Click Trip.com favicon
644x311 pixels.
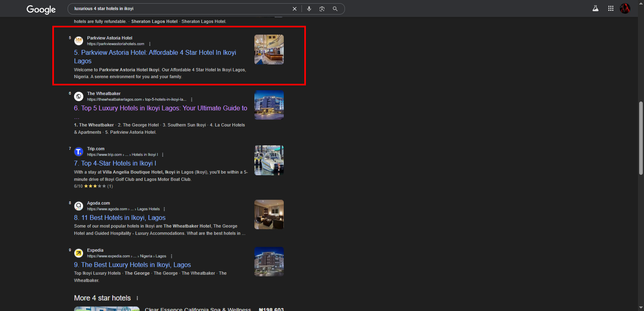tap(79, 151)
